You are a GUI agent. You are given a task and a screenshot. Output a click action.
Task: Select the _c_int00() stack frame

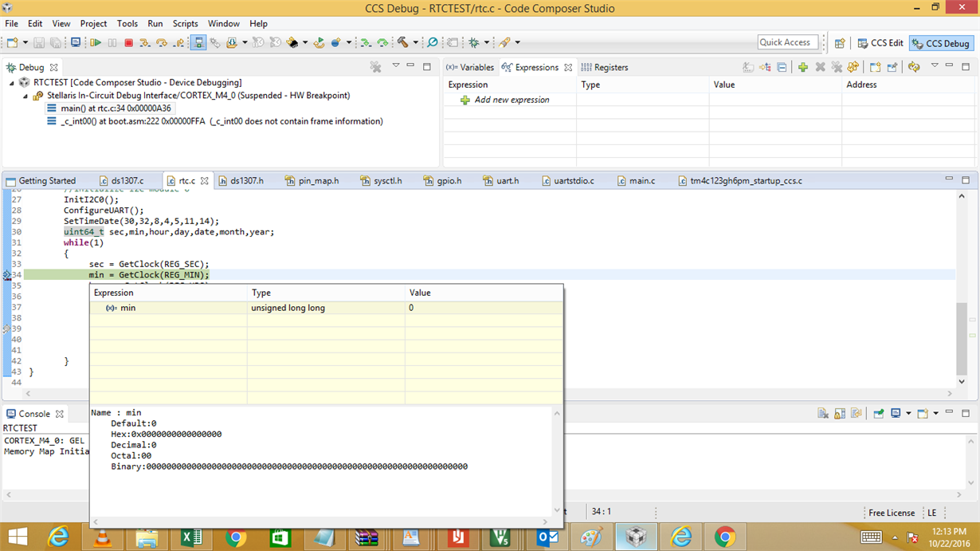click(214, 121)
